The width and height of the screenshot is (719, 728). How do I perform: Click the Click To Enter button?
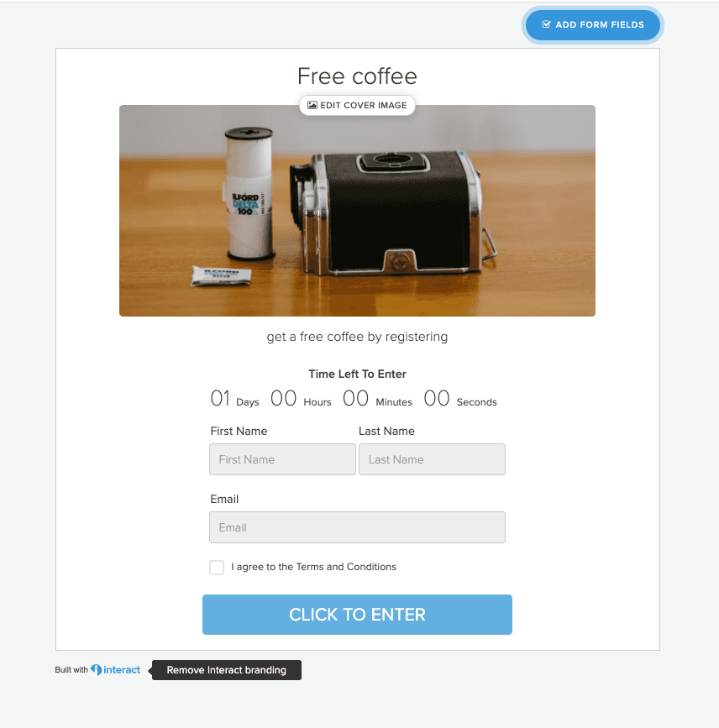[x=357, y=615]
